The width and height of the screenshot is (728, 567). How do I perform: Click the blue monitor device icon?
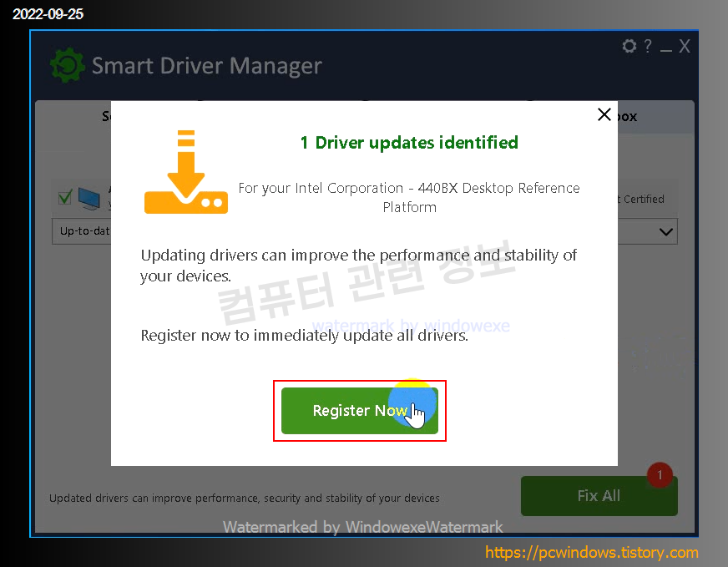88,198
